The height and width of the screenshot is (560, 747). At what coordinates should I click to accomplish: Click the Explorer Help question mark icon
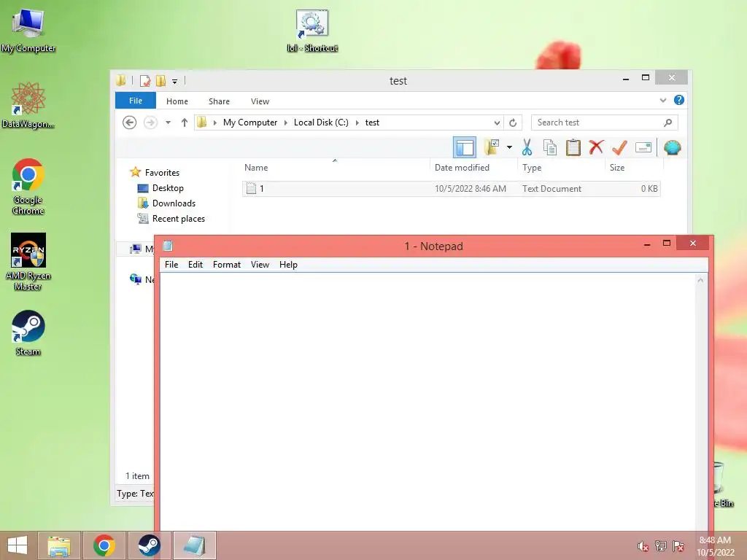coord(679,100)
